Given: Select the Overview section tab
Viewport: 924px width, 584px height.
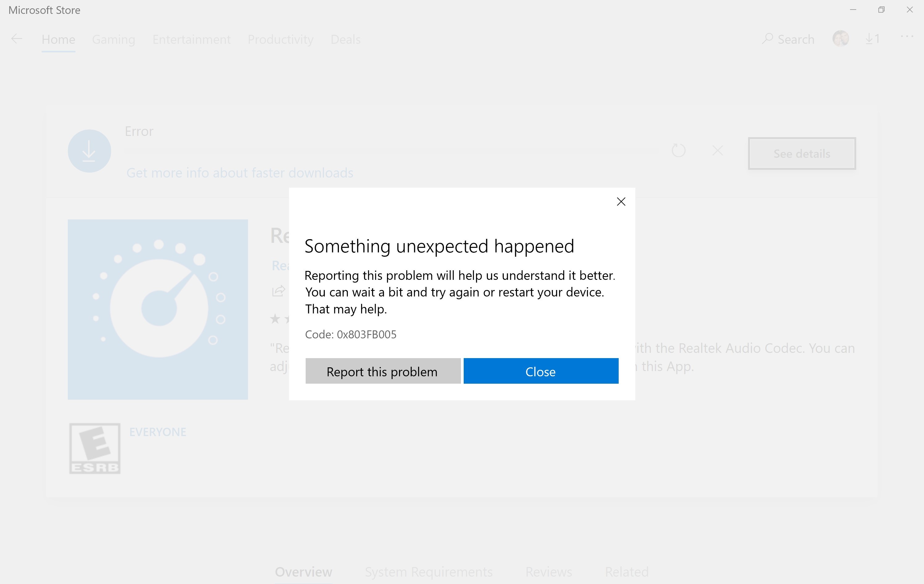Looking at the screenshot, I should pos(303,572).
